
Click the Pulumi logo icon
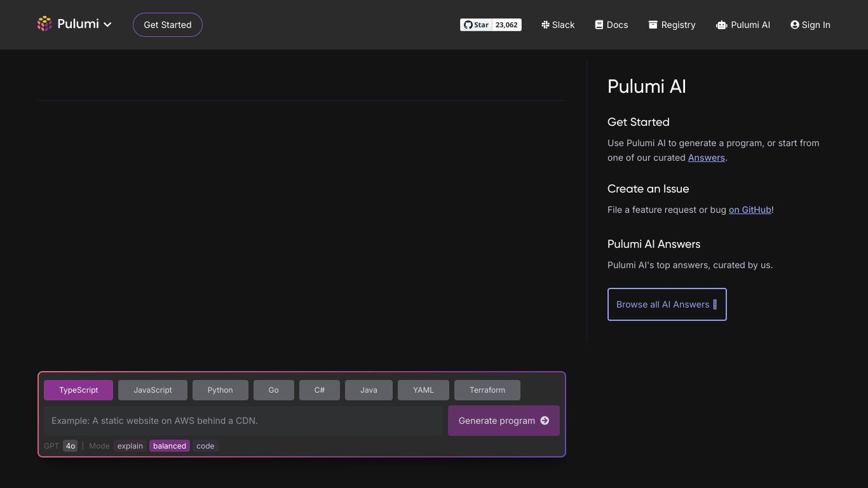point(44,24)
